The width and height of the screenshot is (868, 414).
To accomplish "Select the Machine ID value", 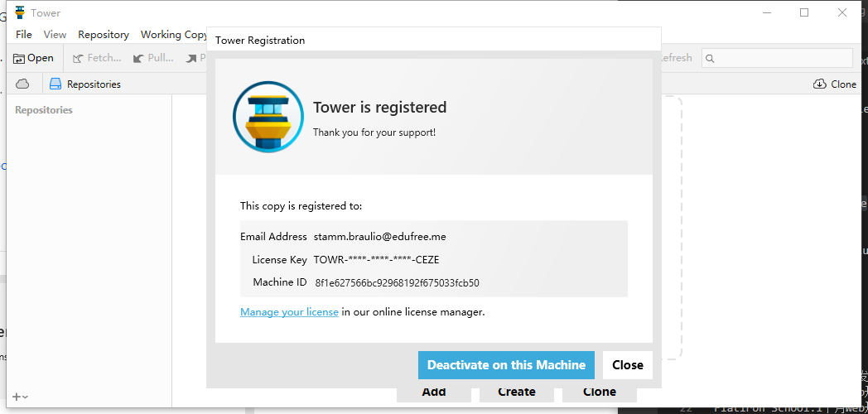I will tap(397, 283).
